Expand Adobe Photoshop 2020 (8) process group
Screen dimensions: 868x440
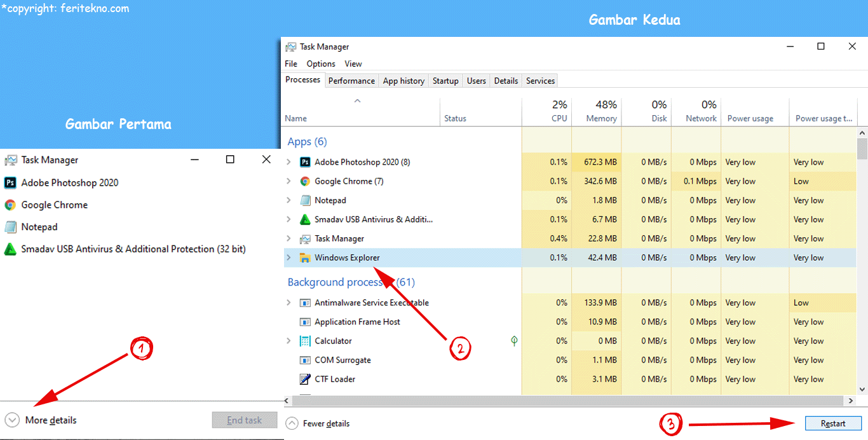(288, 162)
